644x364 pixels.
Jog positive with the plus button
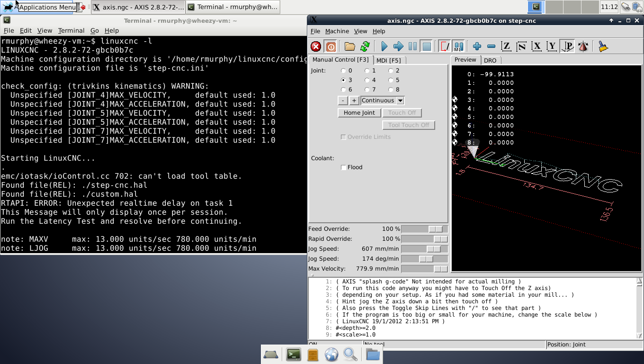click(x=354, y=100)
